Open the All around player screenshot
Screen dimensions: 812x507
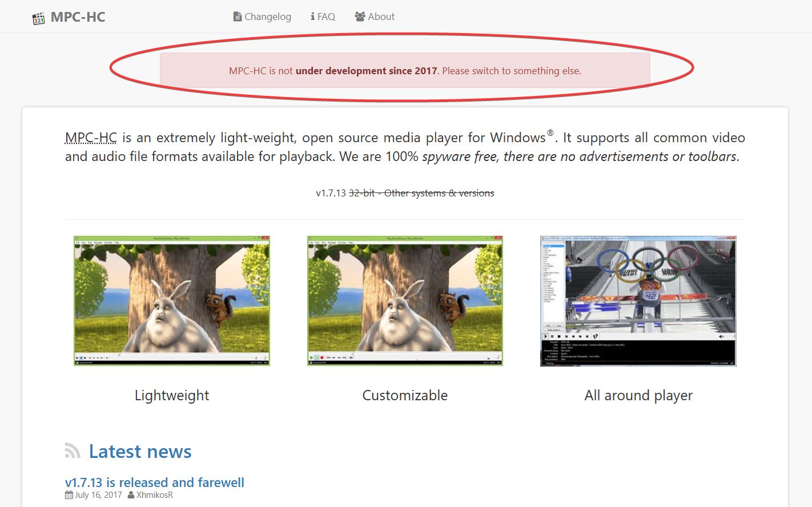638,301
